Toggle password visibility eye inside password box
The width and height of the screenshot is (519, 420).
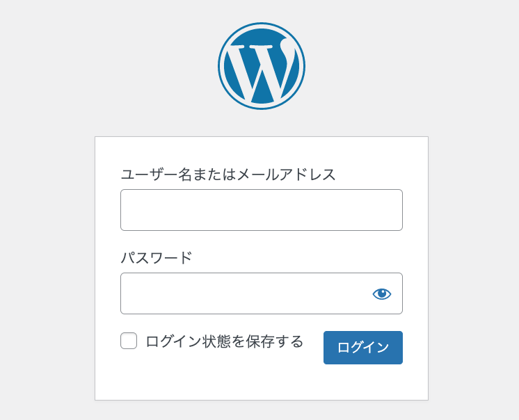(x=382, y=293)
